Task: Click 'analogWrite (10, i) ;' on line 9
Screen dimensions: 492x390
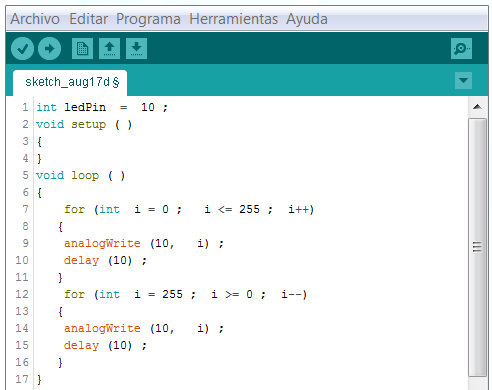Action: (x=144, y=244)
